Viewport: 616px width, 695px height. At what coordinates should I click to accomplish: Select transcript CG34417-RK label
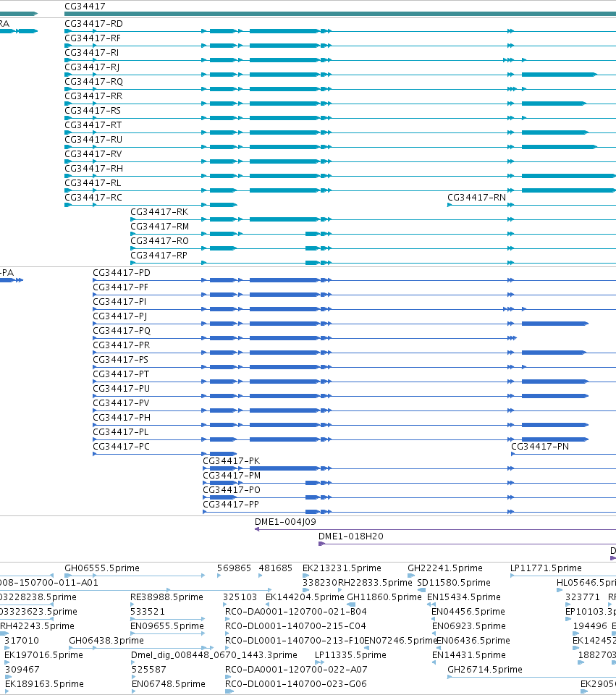[159, 212]
